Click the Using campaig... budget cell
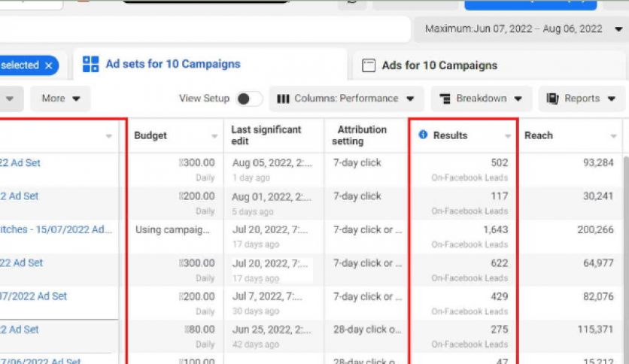This screenshot has height=364, width=629. pyautogui.click(x=172, y=229)
